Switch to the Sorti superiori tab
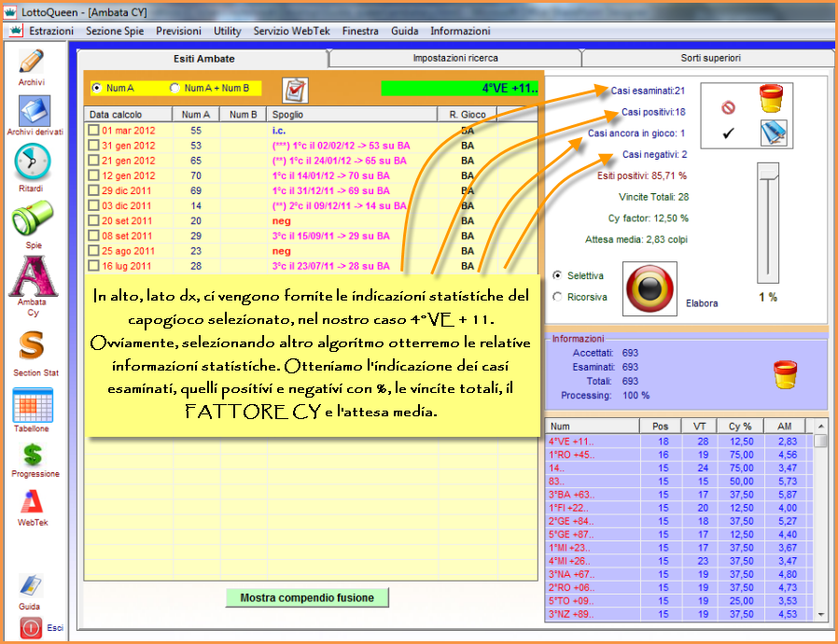Viewport: 838px width, 644px height. 710,58
